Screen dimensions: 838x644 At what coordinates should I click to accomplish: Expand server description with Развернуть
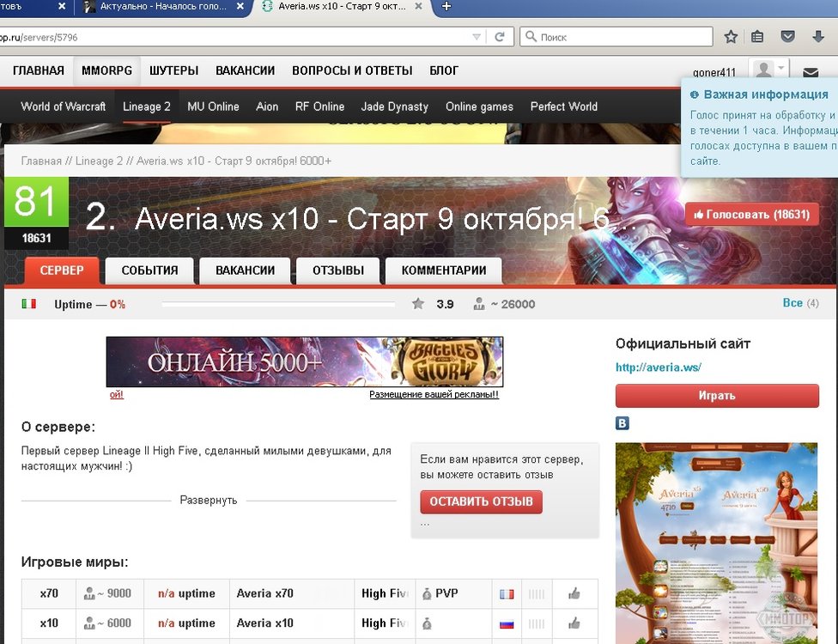(x=208, y=500)
